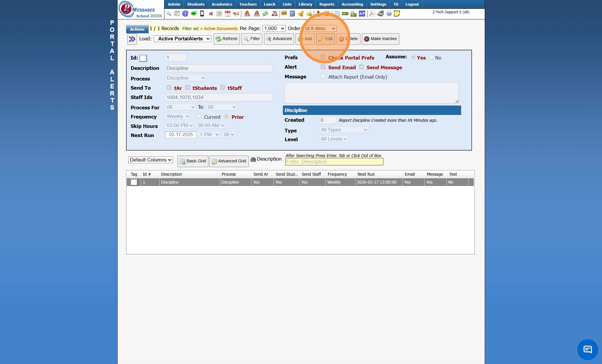This screenshot has height=364, width=602.
Task: Click the Description search input field
Action: tap(334, 162)
